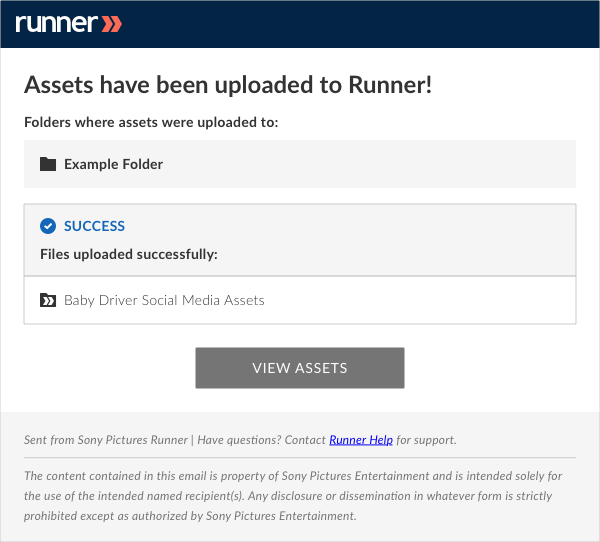Click the 'Assets have been uploaded to Runner!' heading
This screenshot has width=600, height=542.
click(x=228, y=85)
